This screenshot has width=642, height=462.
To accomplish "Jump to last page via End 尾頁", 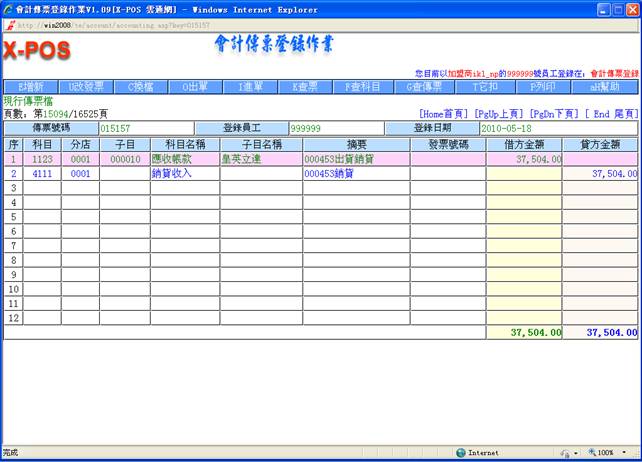I will (x=610, y=114).
